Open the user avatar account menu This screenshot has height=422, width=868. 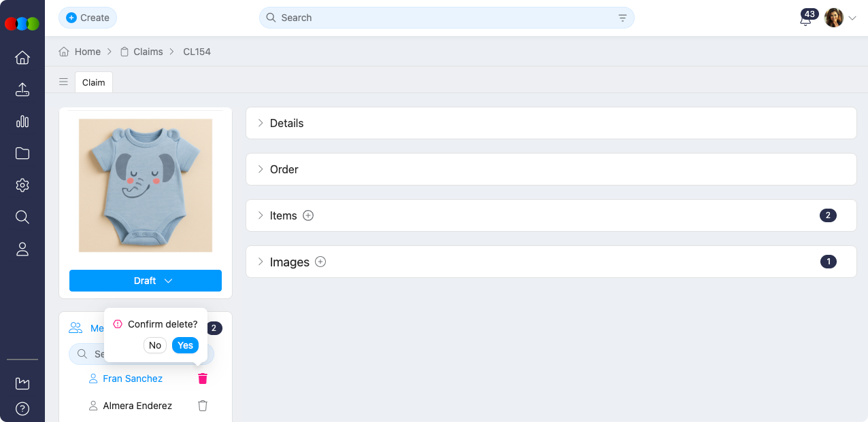pos(840,18)
